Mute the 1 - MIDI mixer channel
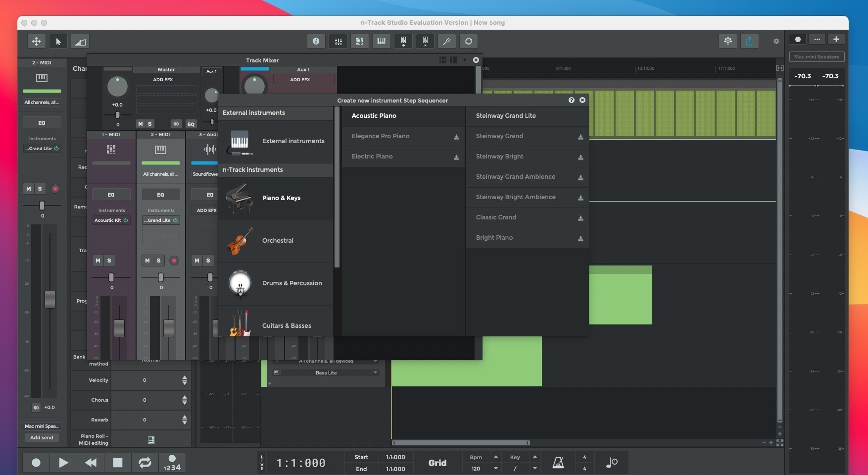 (x=98, y=261)
